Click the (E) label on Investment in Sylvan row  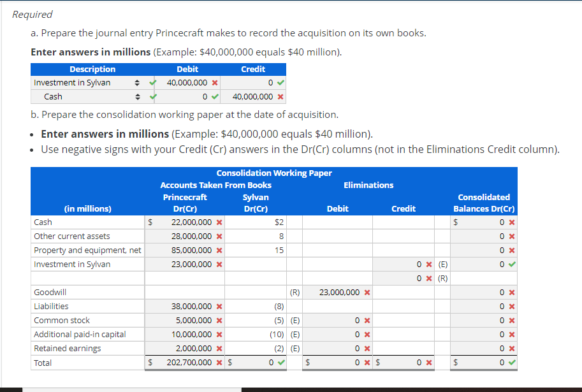click(x=442, y=263)
